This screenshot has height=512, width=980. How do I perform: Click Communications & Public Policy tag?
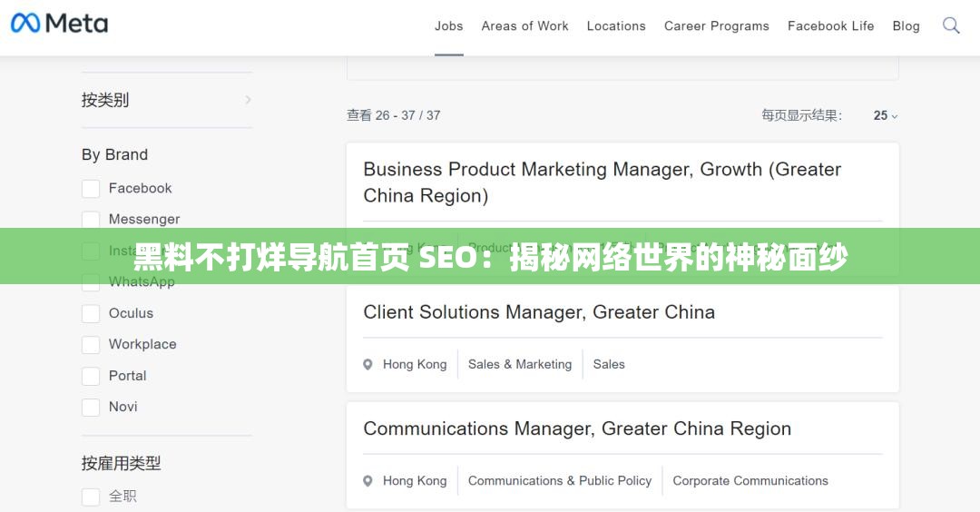coord(559,481)
